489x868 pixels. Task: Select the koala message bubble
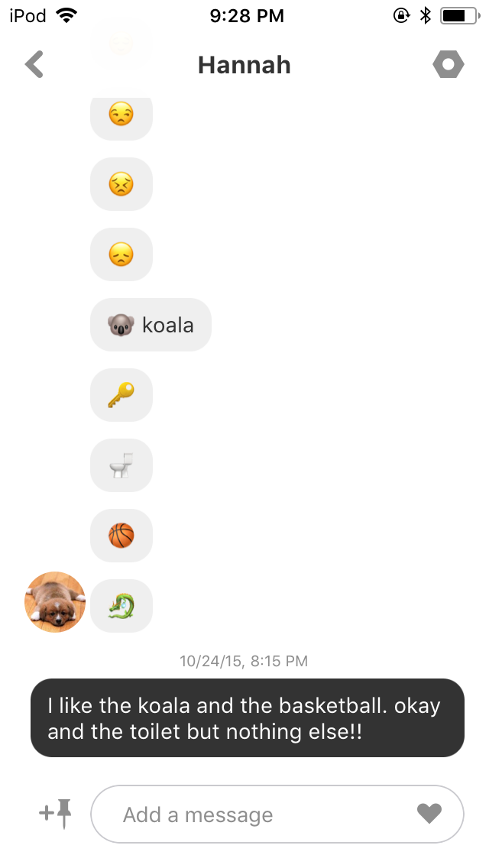click(x=151, y=325)
